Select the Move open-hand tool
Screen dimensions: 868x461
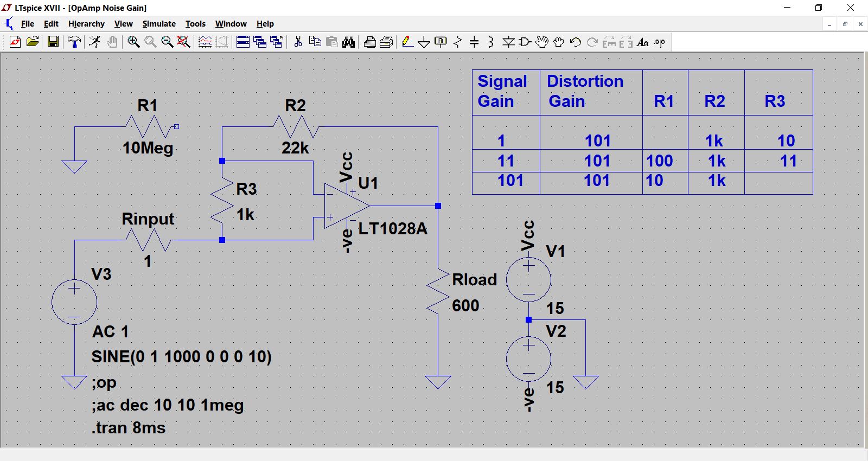(x=542, y=42)
